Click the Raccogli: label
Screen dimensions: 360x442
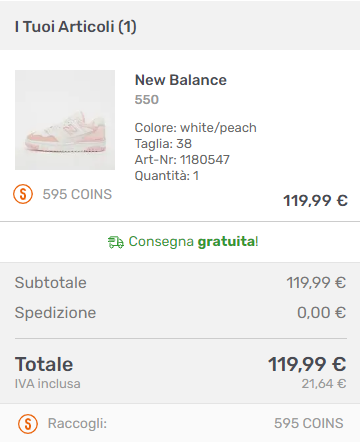(77, 424)
